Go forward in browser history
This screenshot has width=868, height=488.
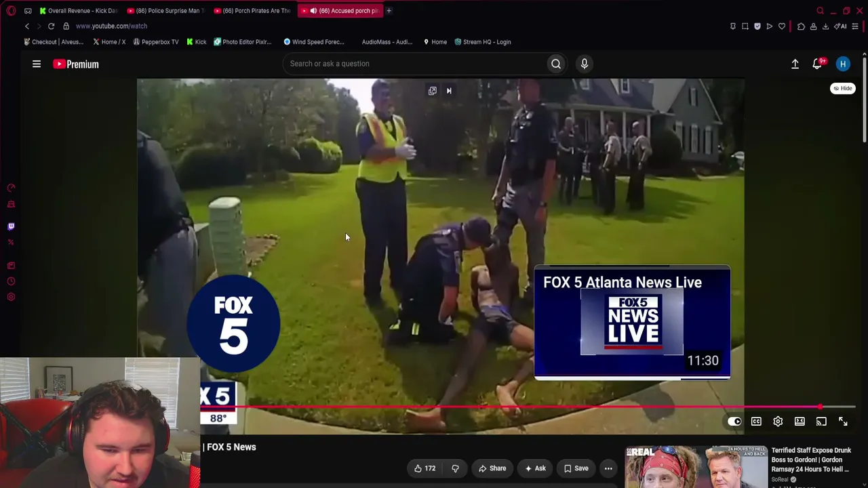[39, 26]
